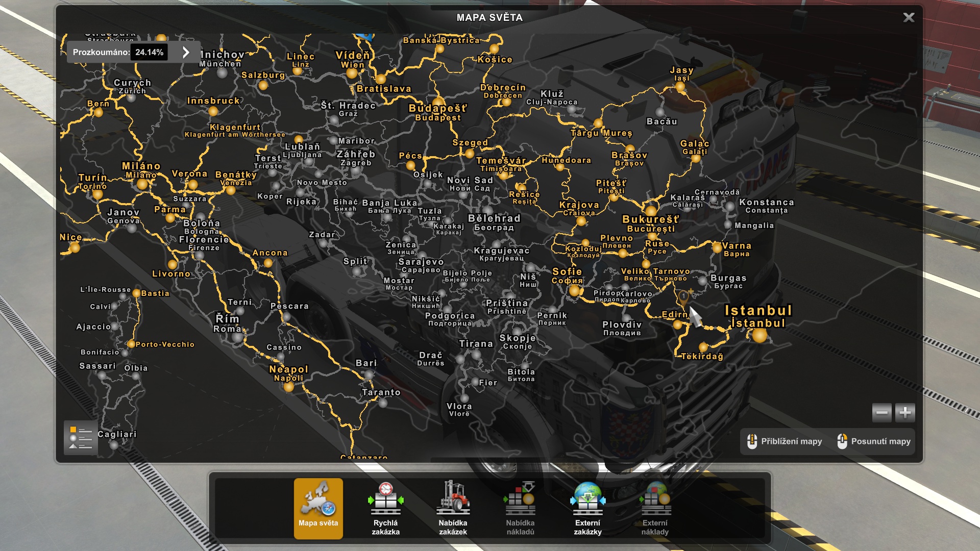
Task: Open Externí zakázky external contracts icon
Action: [587, 508]
